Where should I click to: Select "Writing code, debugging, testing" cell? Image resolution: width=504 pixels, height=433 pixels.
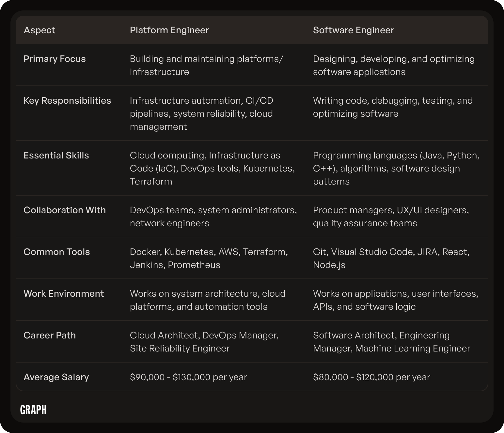click(x=393, y=107)
